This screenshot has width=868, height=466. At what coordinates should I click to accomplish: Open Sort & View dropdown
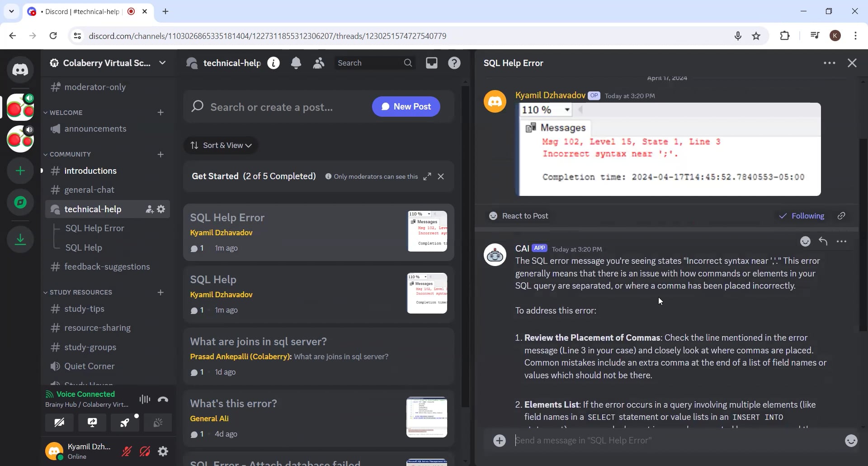click(x=221, y=145)
